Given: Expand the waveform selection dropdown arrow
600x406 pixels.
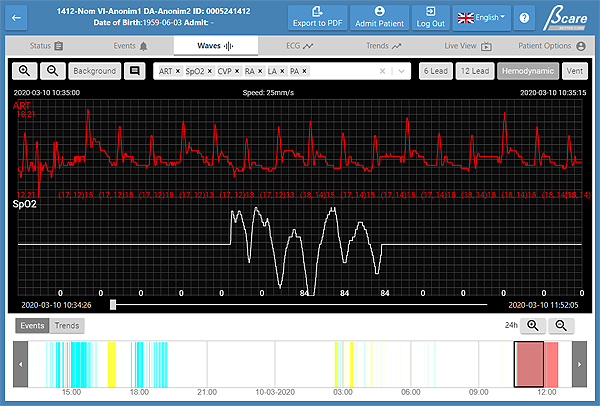Looking at the screenshot, I should 401,71.
